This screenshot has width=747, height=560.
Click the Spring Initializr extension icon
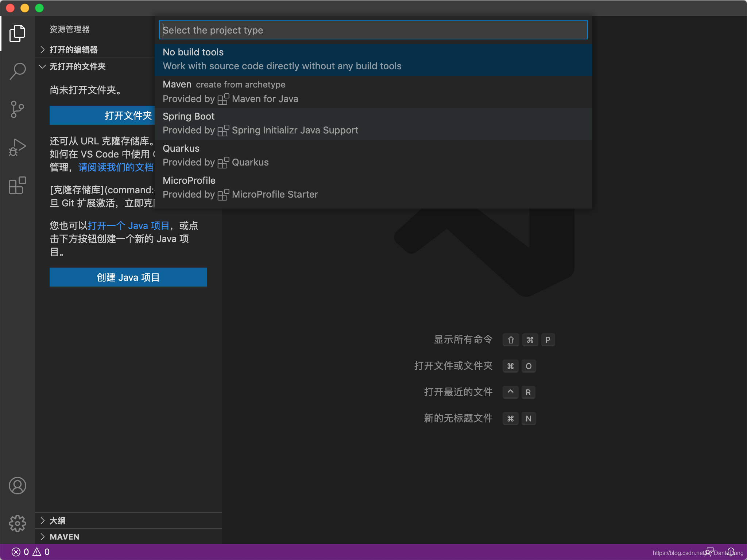click(x=223, y=131)
